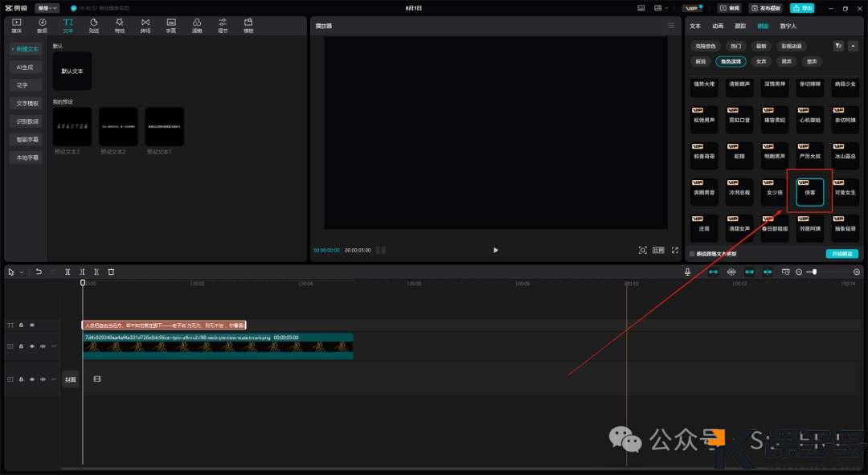Select the 默认文本 thumbnail
Screen dimensions: 868x475
coord(72,72)
